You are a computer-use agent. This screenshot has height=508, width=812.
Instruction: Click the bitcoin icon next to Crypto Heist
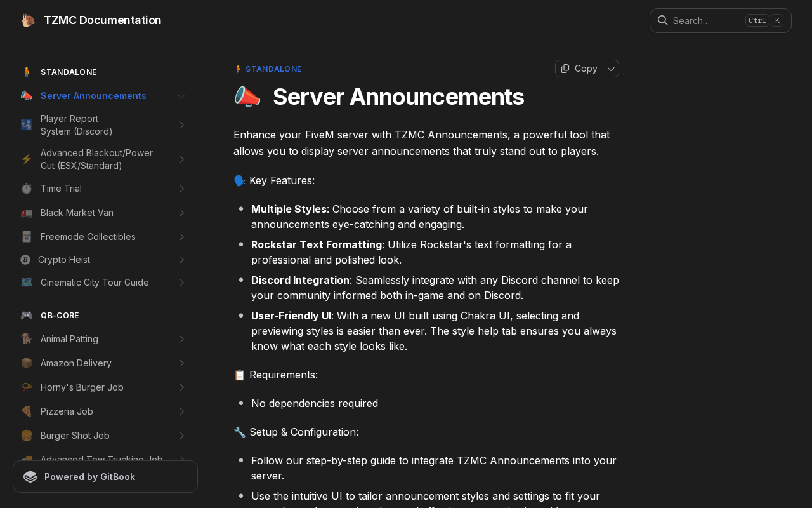(x=25, y=260)
